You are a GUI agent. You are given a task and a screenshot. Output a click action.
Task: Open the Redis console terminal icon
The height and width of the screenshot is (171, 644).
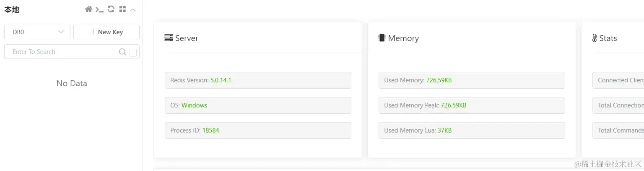tap(99, 9)
